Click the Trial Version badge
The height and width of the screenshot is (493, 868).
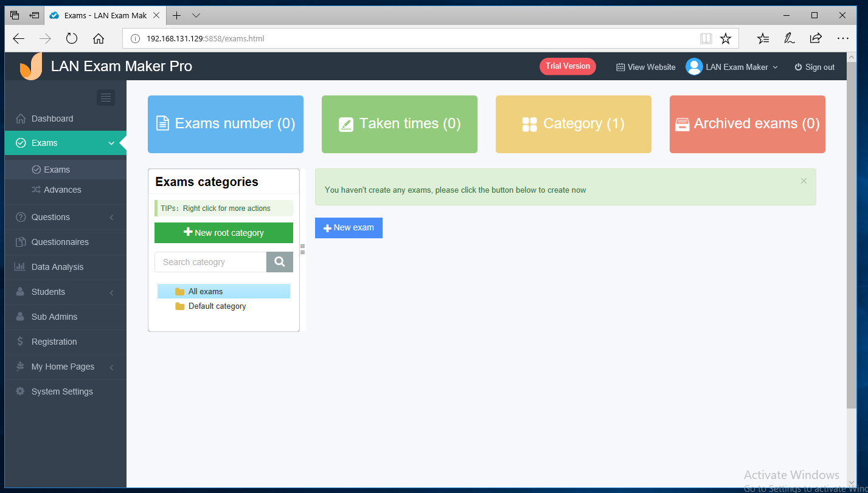(x=567, y=66)
